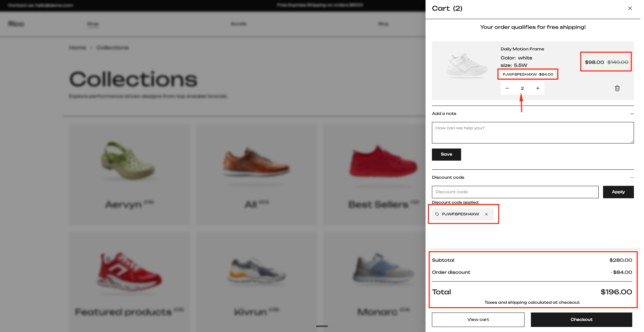Open the Kivrun collection card
Screen dimensions: 644x332
coord(256,282)
